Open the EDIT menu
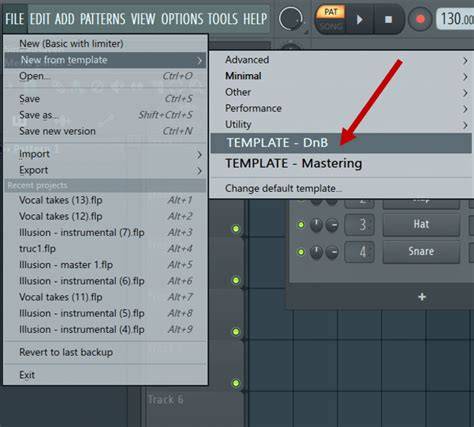 (x=40, y=19)
